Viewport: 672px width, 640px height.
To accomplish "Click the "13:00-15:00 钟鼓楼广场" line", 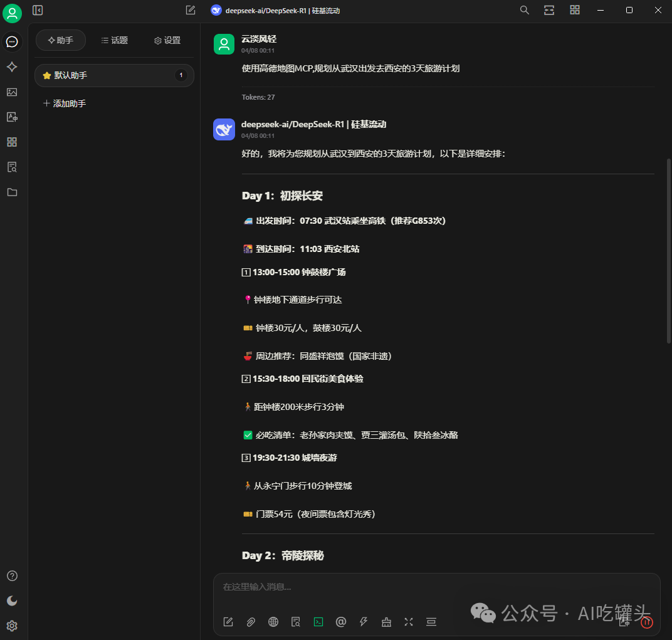I will [294, 272].
